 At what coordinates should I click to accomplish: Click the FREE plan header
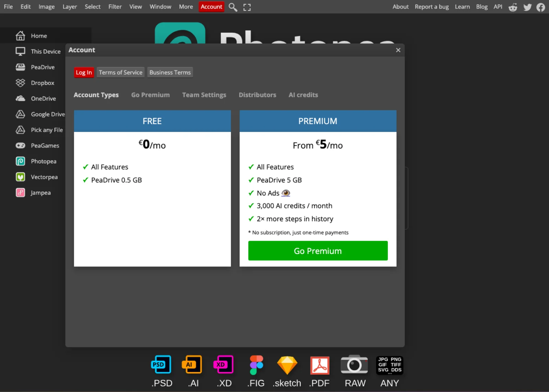click(152, 121)
